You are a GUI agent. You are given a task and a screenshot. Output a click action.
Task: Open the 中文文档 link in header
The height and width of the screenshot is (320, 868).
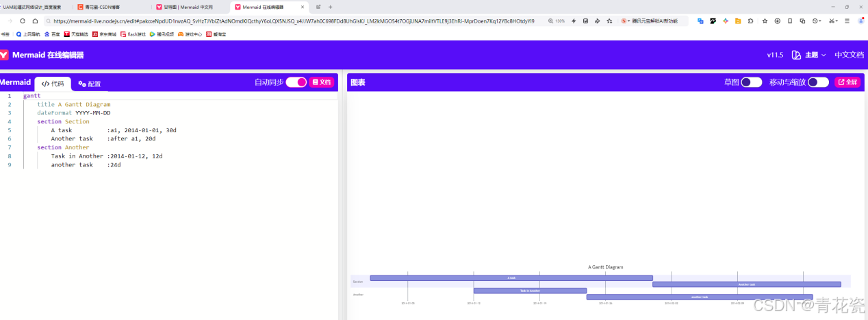click(x=850, y=55)
